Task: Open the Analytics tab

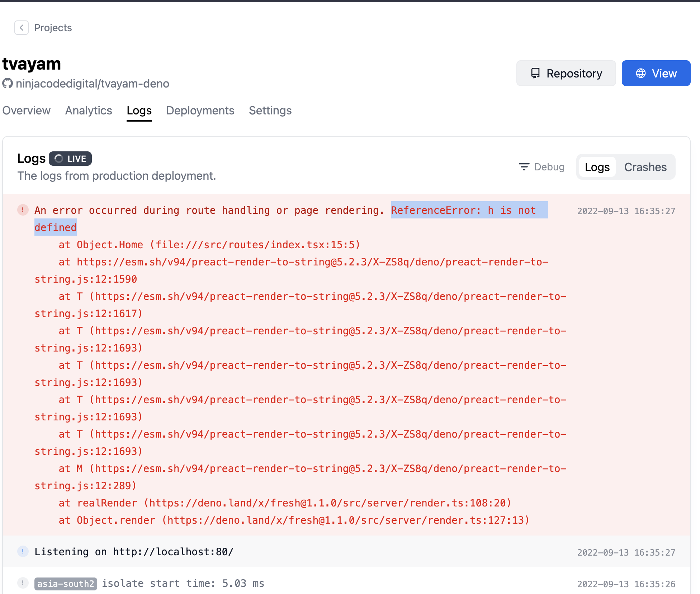Action: pyautogui.click(x=88, y=110)
